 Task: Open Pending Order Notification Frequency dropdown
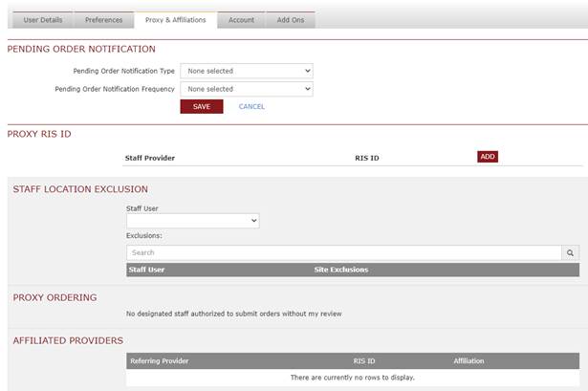246,89
